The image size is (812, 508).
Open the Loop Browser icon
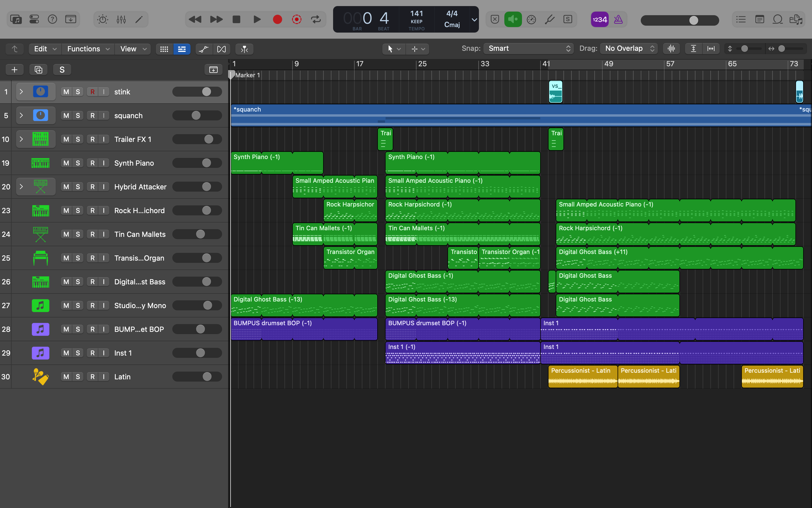(777, 20)
